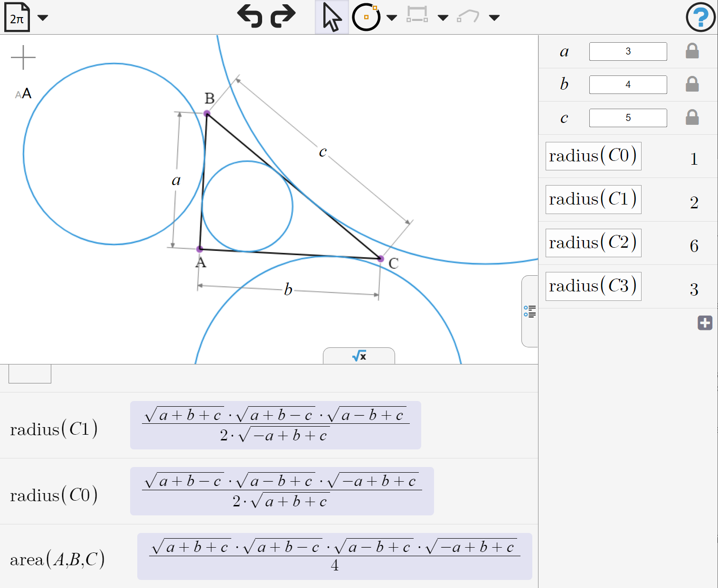Click the redo arrow button

[283, 16]
